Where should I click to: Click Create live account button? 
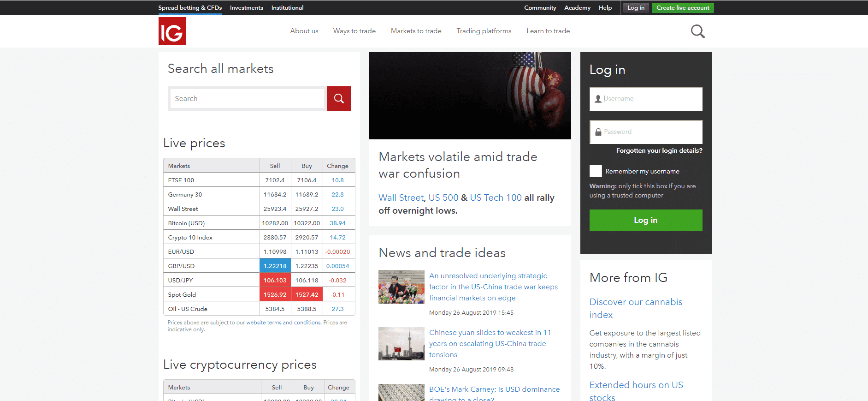(682, 8)
